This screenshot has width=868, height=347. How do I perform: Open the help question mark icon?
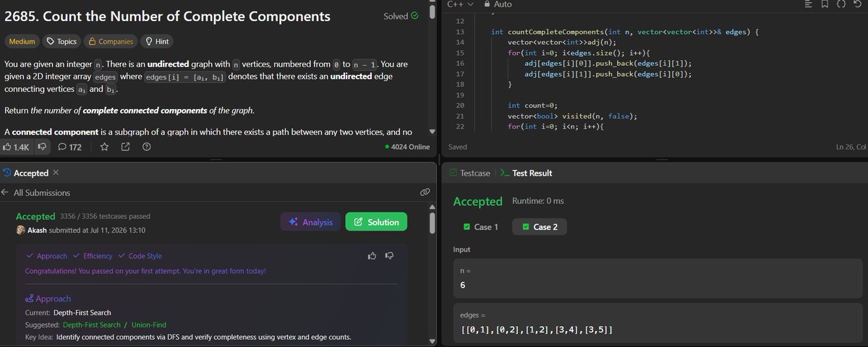147,147
